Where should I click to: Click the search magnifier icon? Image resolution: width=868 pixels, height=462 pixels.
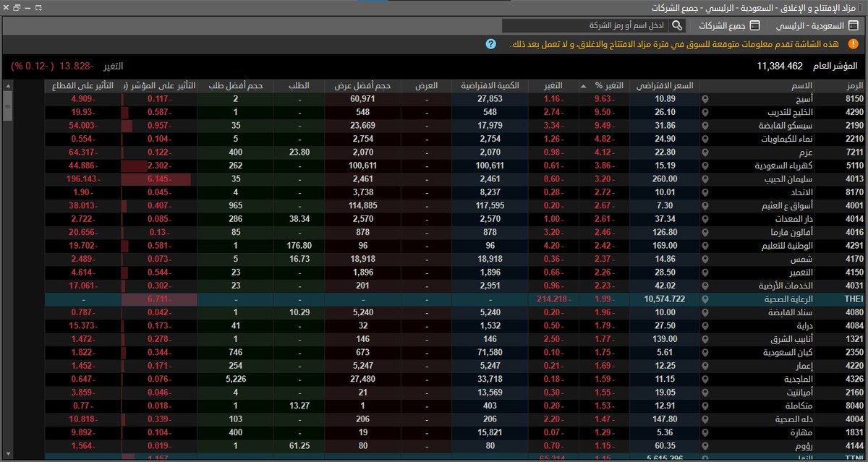(677, 25)
